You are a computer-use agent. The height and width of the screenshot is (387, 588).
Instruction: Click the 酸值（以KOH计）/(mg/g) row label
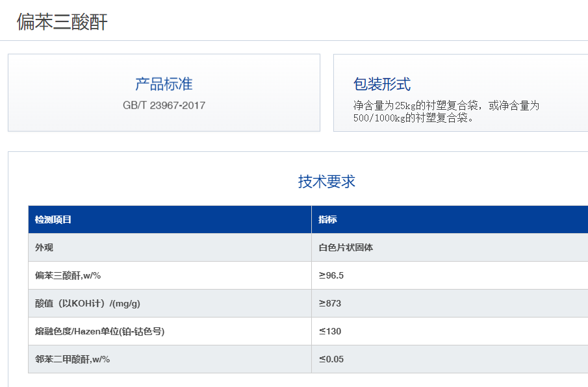pos(87,303)
